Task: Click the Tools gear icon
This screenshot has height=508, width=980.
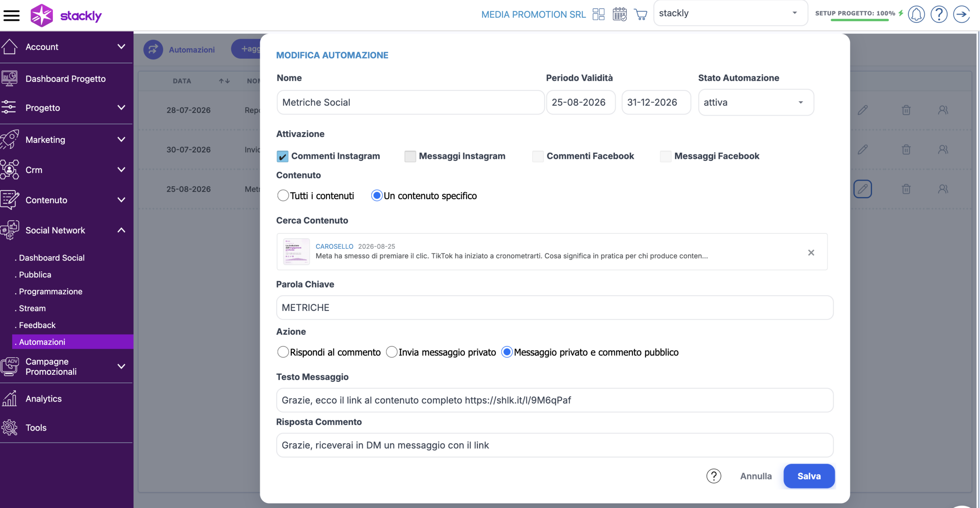Action: pos(9,428)
